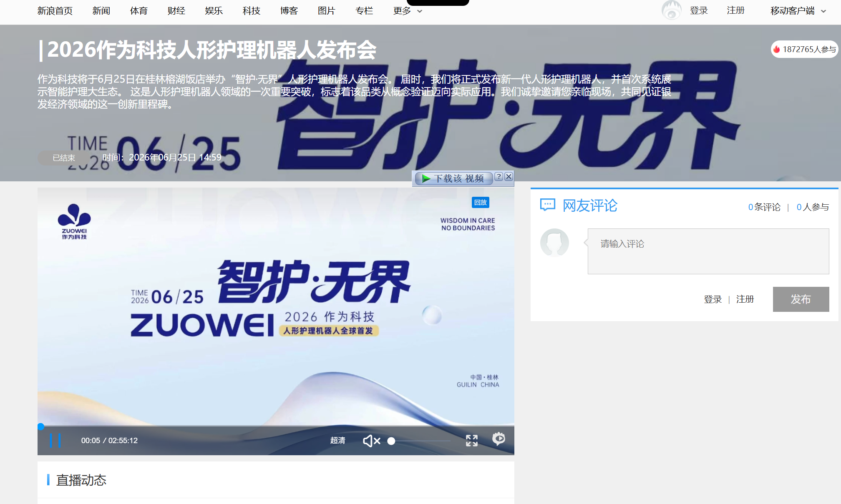Open the 专栏 channel

click(x=364, y=11)
